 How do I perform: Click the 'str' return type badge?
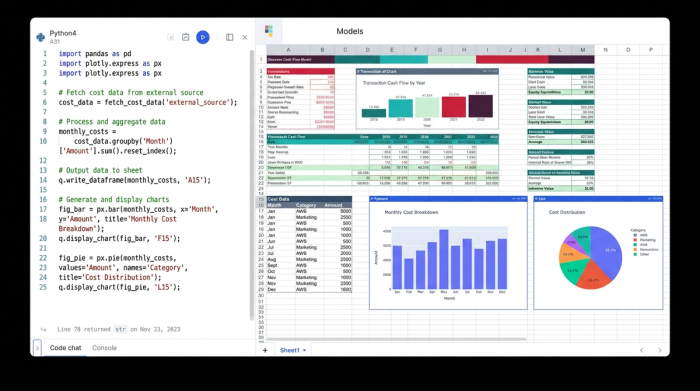click(120, 329)
